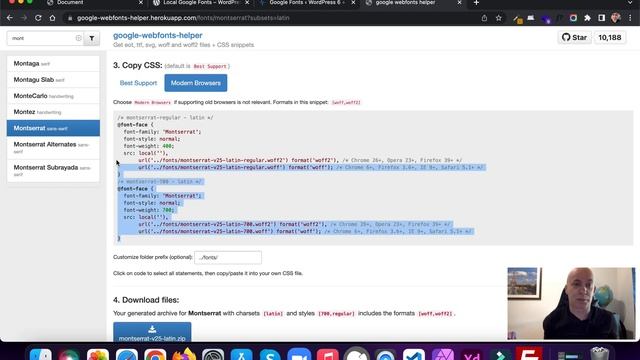Bookmark this page with star icon
Screen dimensions: 640x360
coord(498,18)
